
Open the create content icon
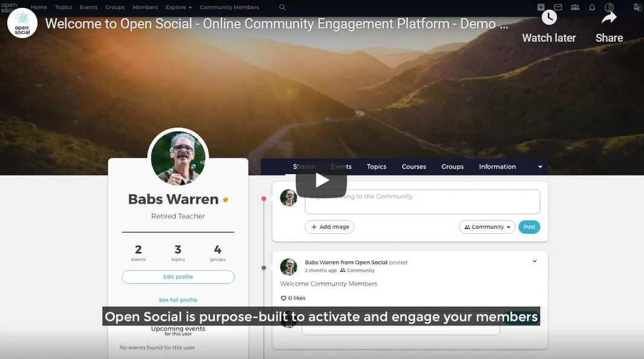click(x=540, y=7)
